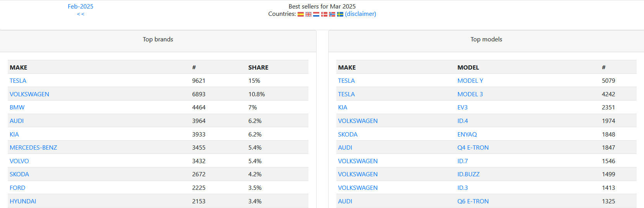Image resolution: width=644 pixels, height=208 pixels.
Task: Click the Spain flag icon
Action: (301, 14)
